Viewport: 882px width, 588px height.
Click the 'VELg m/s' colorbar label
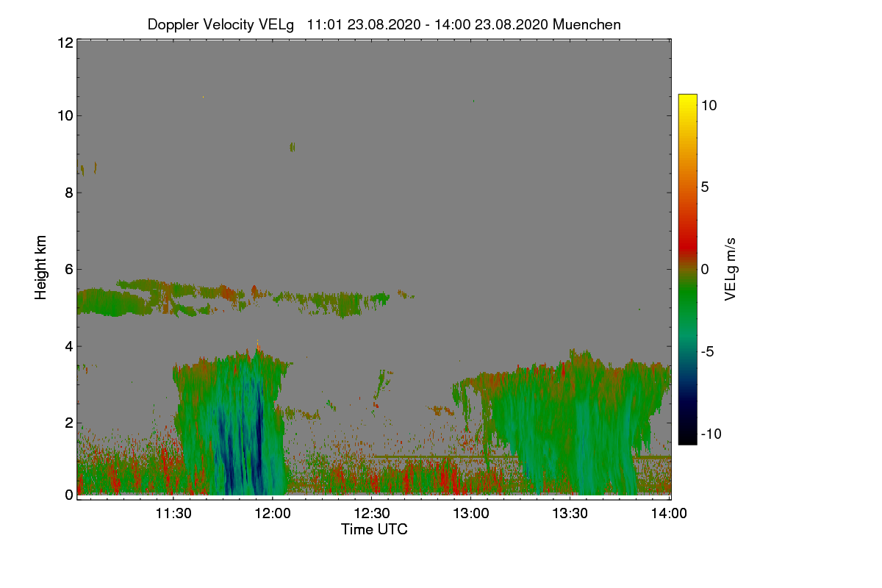pyautogui.click(x=729, y=268)
